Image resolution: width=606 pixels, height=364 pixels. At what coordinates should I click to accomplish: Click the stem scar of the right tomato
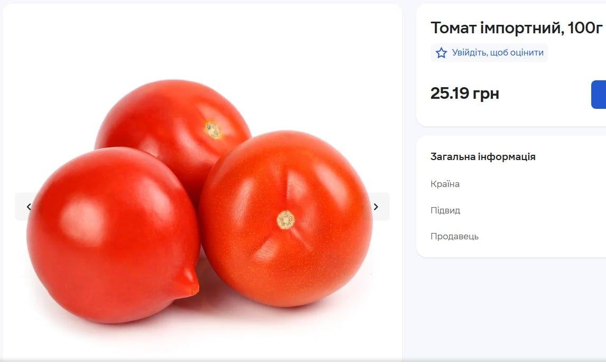tap(286, 220)
